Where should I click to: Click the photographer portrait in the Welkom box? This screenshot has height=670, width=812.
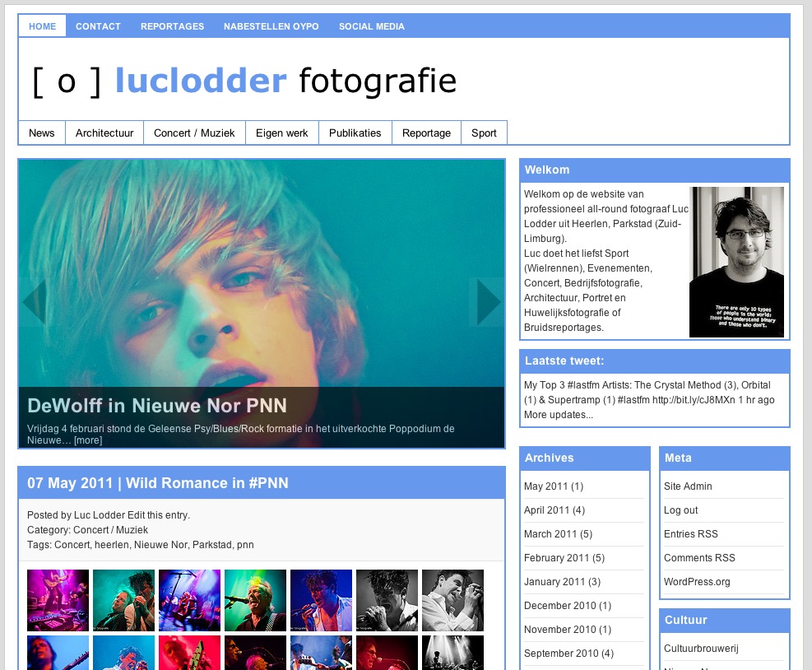click(x=736, y=263)
